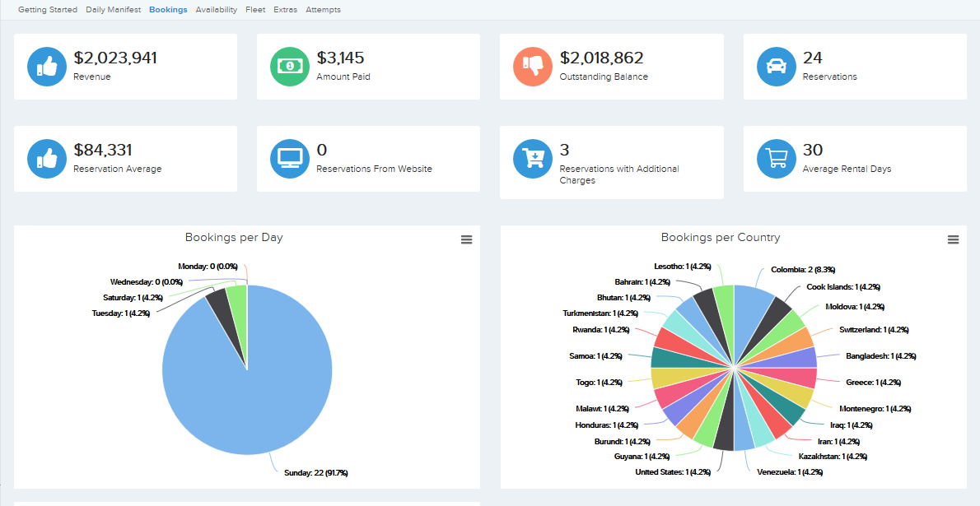Click the monitor icon for Reservations From Website
980x506 pixels.
tap(290, 159)
